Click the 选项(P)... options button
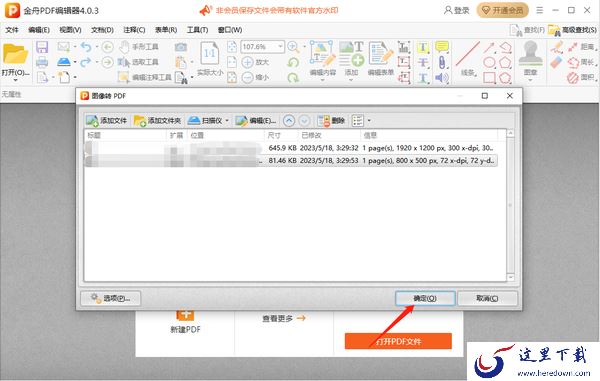 coord(111,298)
